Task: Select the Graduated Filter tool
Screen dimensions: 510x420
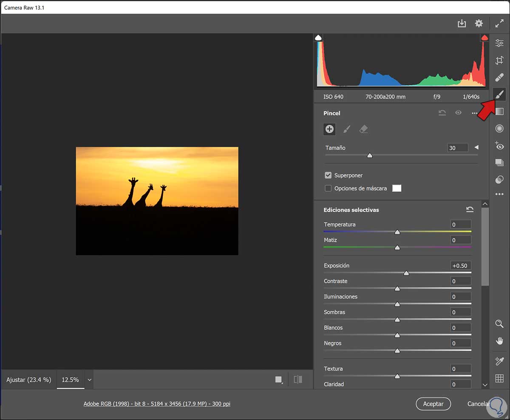Action: [x=499, y=111]
